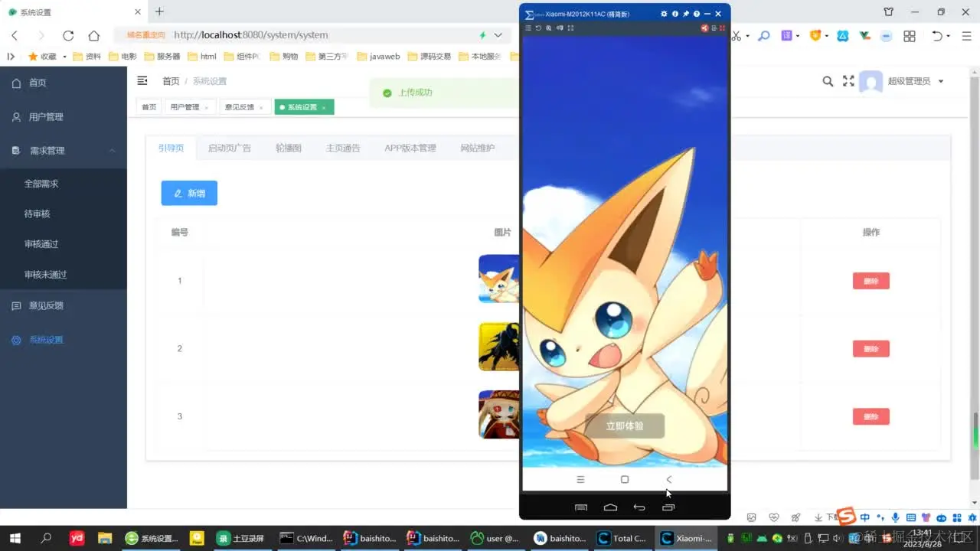Switch to the 引导页 tab
The width and height of the screenshot is (980, 551).
pyautogui.click(x=171, y=148)
